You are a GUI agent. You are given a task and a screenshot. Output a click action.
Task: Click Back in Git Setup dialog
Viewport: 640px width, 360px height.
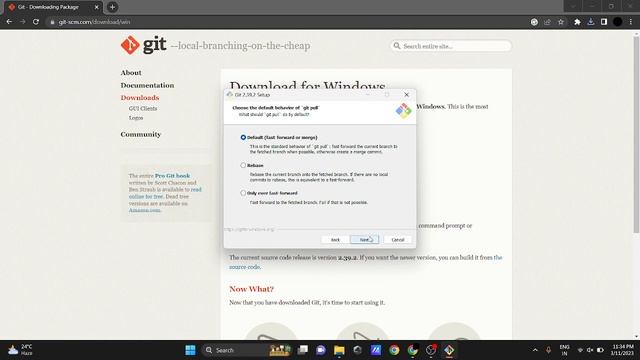[x=335, y=240]
